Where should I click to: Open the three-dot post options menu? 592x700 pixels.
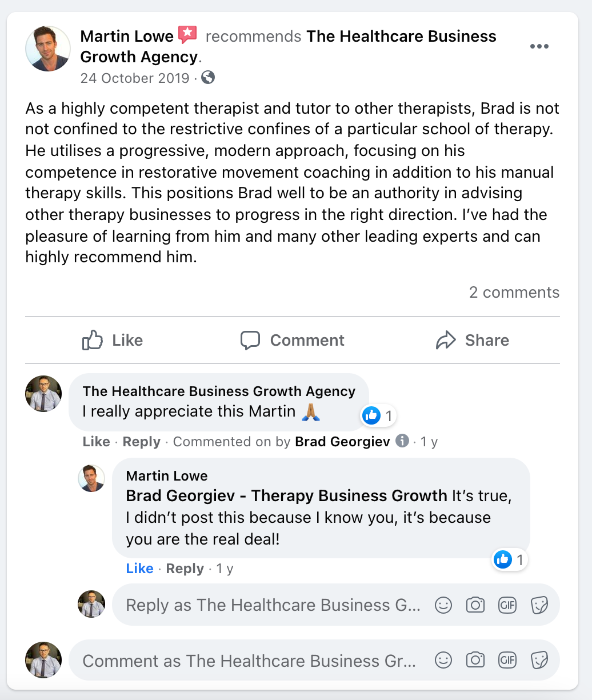pyautogui.click(x=539, y=47)
